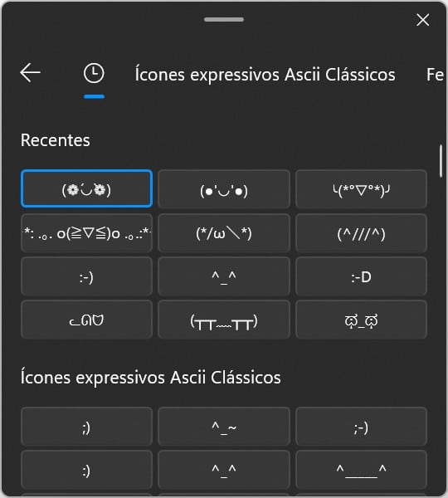Go back with the left arrow icon
The image size is (448, 498).
point(30,73)
